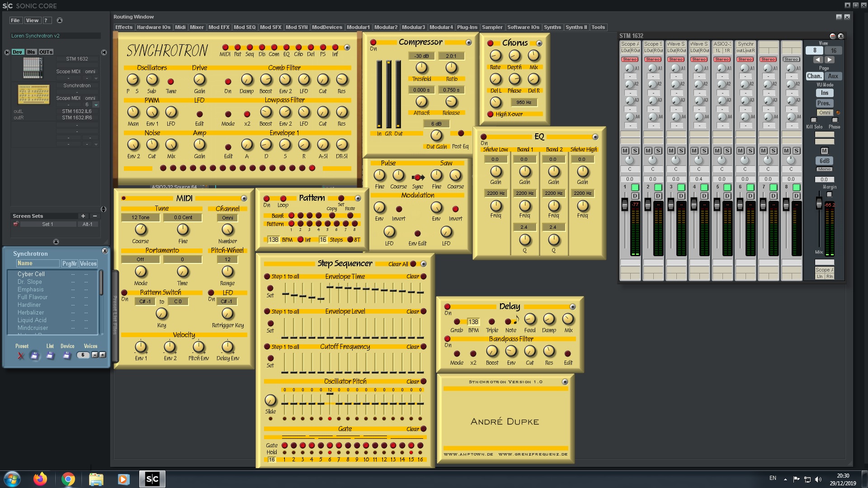Page the mixer view right with arrow
The image size is (868, 488).
829,60
